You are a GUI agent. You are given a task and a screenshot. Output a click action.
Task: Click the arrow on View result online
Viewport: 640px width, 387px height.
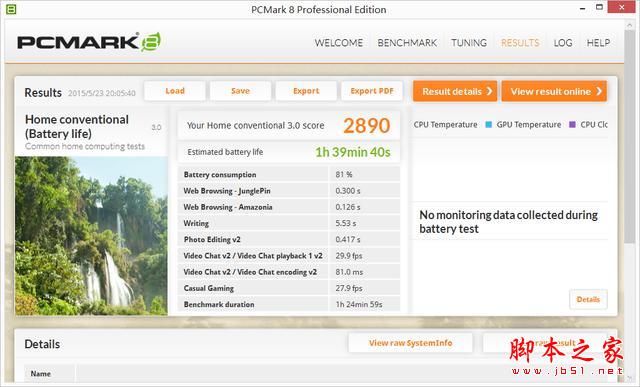[599, 91]
